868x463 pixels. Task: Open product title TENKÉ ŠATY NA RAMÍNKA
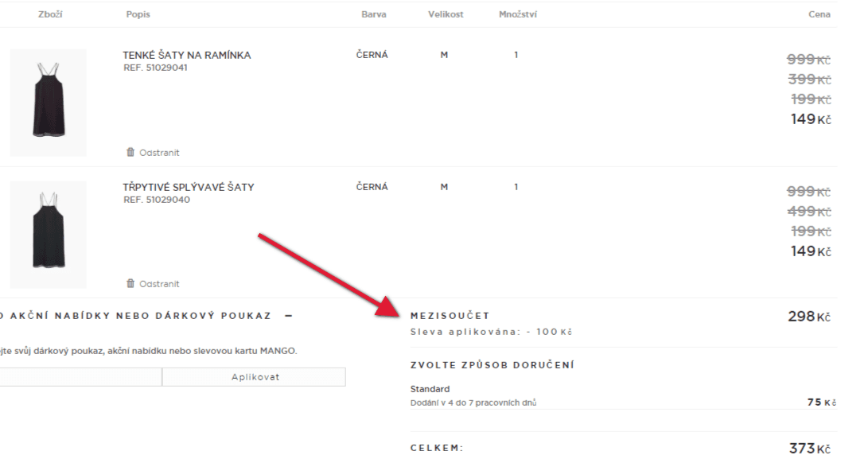[186, 56]
